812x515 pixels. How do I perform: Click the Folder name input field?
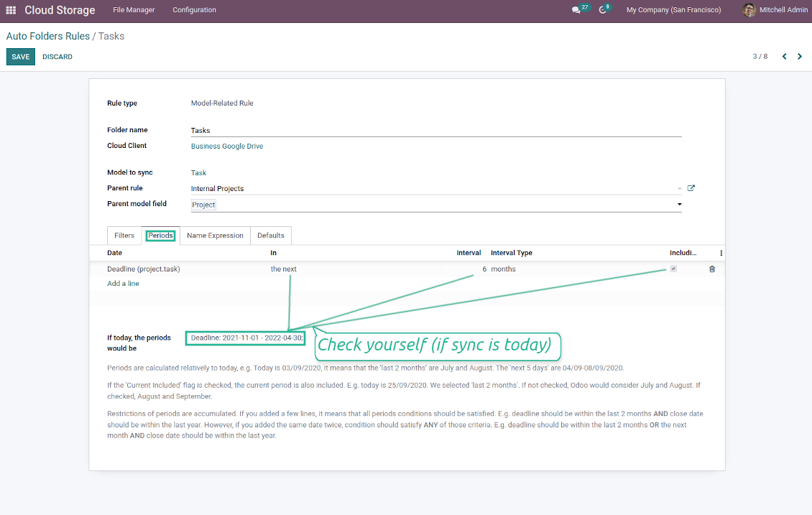[x=435, y=131]
